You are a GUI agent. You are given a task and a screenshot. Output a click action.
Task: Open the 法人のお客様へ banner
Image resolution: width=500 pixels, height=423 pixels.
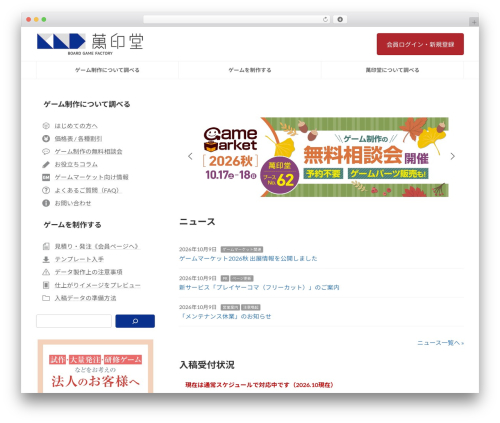[x=95, y=366]
